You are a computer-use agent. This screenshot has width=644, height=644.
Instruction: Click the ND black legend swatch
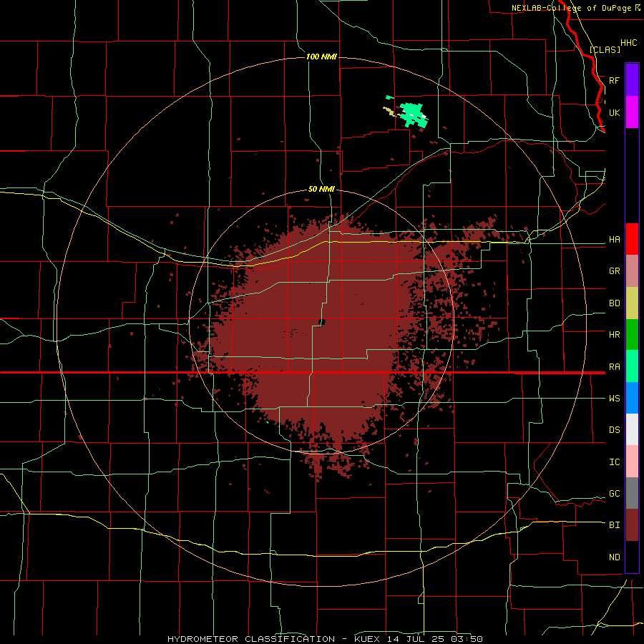(632, 557)
